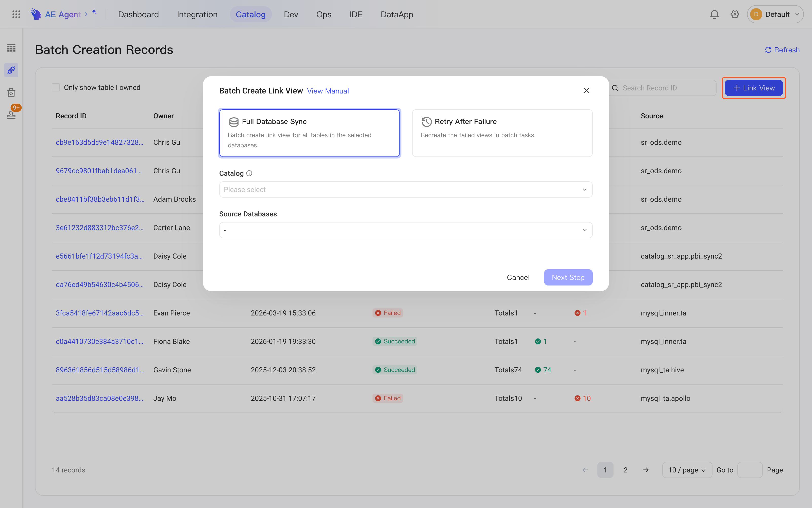
Task: Click the + Link View button
Action: (x=754, y=88)
